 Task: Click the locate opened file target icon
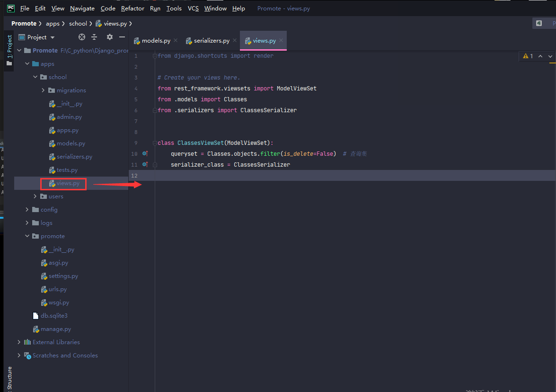tap(82, 37)
